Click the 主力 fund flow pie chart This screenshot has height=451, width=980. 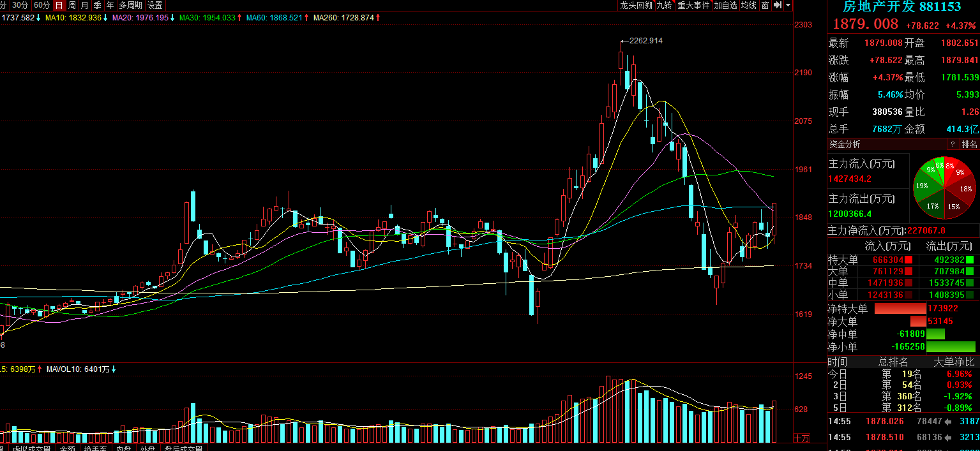pos(944,188)
